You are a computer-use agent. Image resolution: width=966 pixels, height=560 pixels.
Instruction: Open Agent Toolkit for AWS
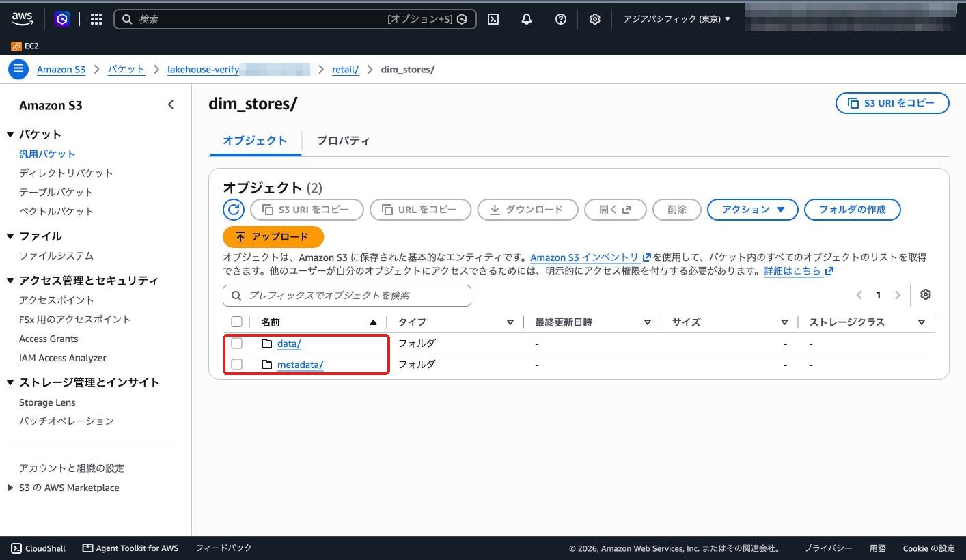(x=130, y=548)
